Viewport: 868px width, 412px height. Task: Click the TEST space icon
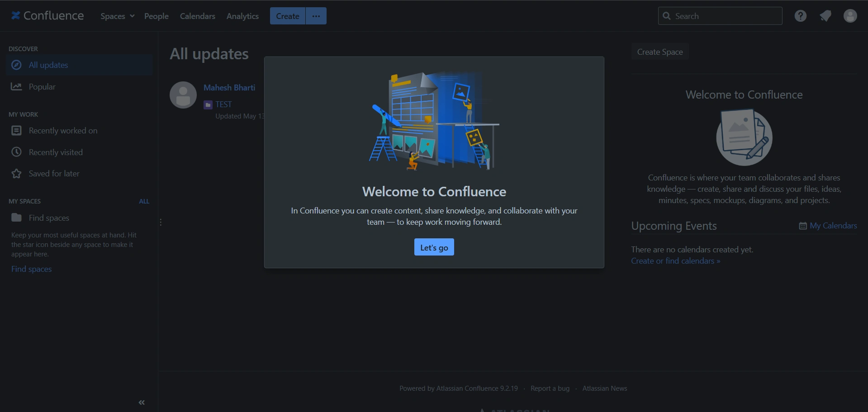point(208,105)
